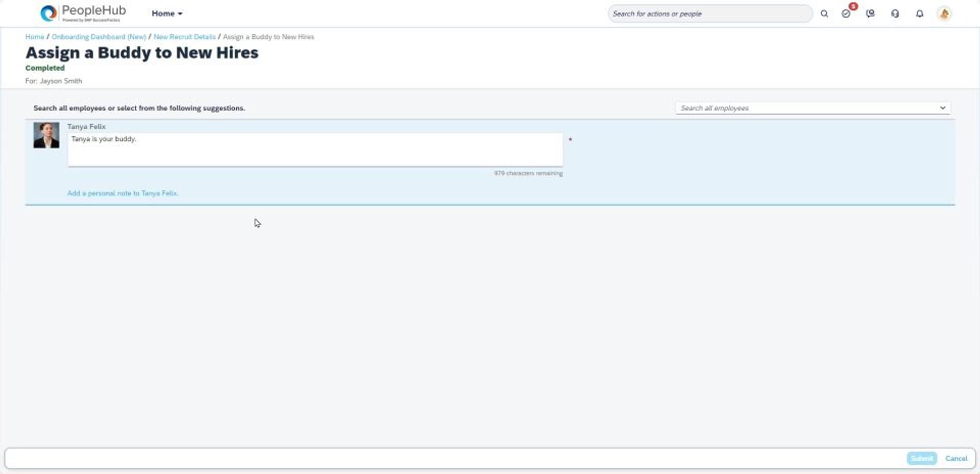Click the '979 characters remaining' counter

coord(528,173)
